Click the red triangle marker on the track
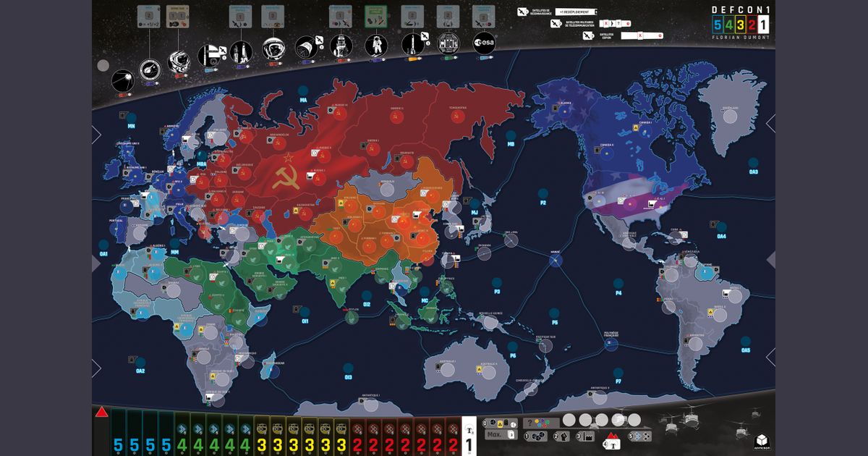The width and height of the screenshot is (868, 456). tap(102, 413)
